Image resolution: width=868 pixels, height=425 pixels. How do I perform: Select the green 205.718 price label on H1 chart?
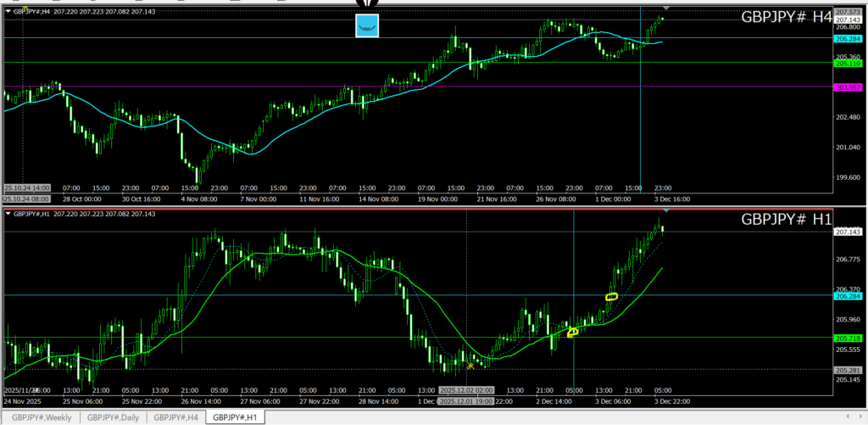tap(848, 338)
